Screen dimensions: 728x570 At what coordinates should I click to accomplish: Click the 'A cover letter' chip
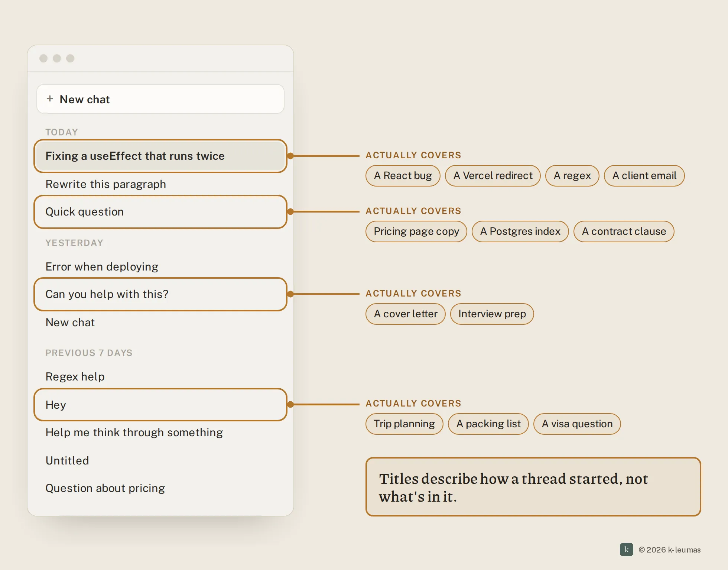click(x=406, y=314)
